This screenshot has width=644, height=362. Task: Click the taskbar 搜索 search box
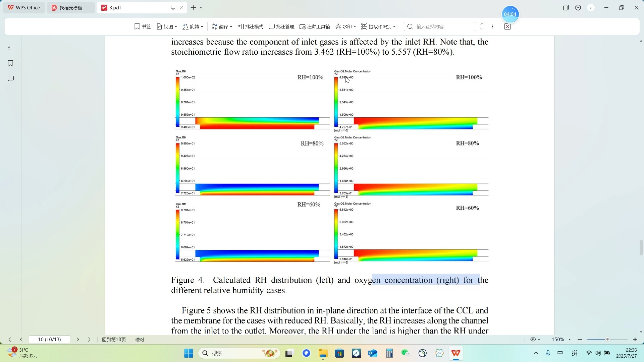click(239, 353)
